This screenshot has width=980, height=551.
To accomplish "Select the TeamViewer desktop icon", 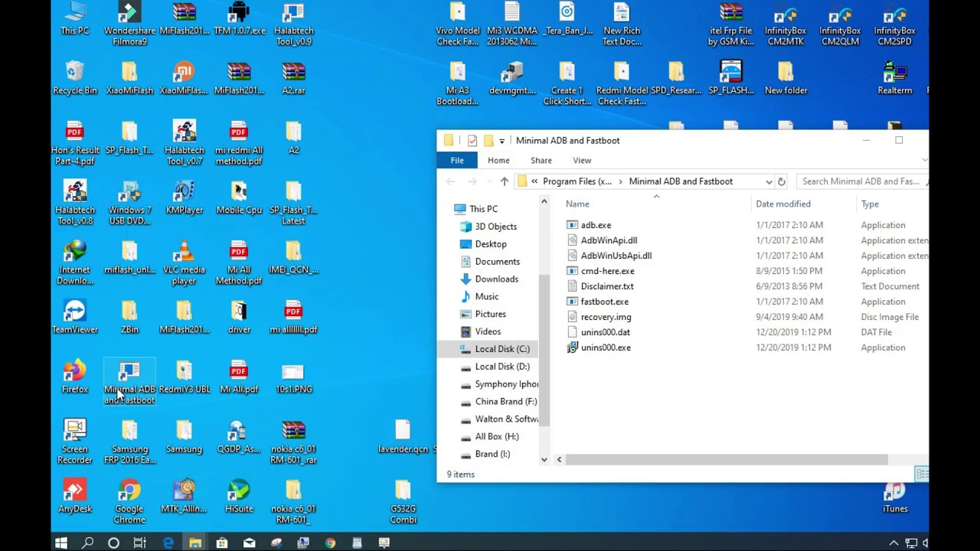I will point(75,317).
